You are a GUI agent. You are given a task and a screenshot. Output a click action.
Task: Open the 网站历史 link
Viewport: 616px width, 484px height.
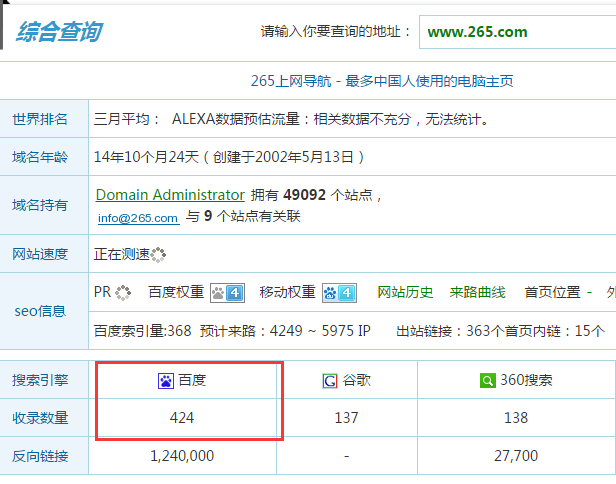click(405, 292)
